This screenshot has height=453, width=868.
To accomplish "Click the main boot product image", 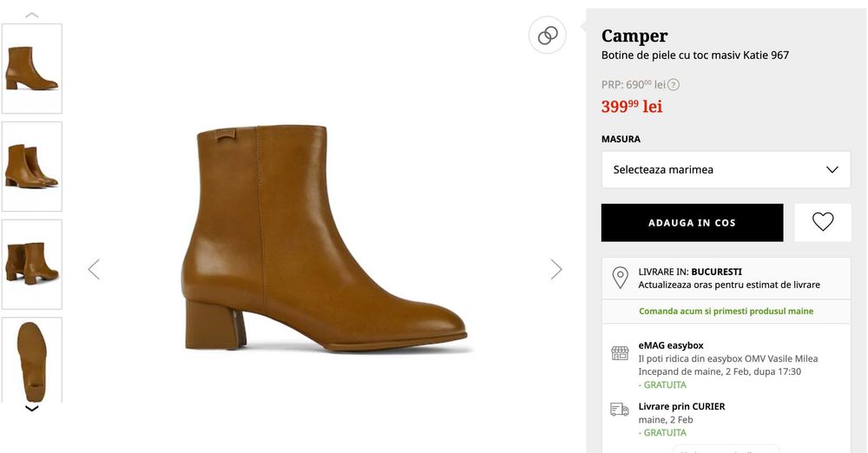I will (x=325, y=239).
